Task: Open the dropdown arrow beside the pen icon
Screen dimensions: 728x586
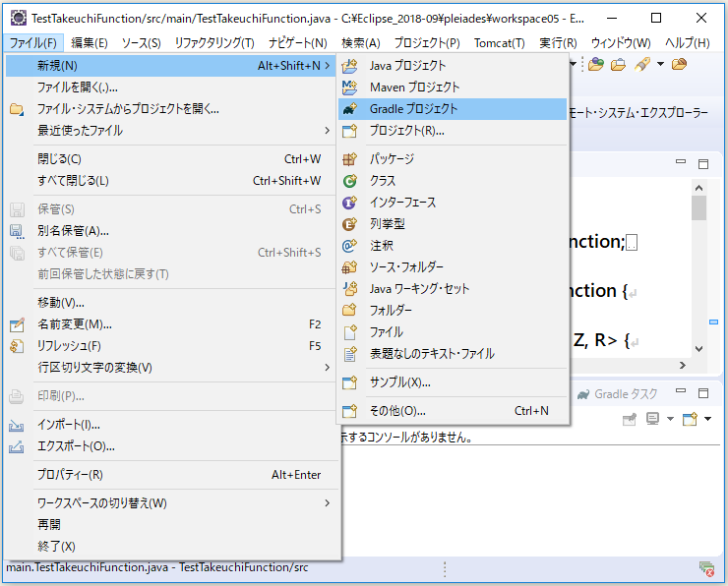Action: (661, 64)
